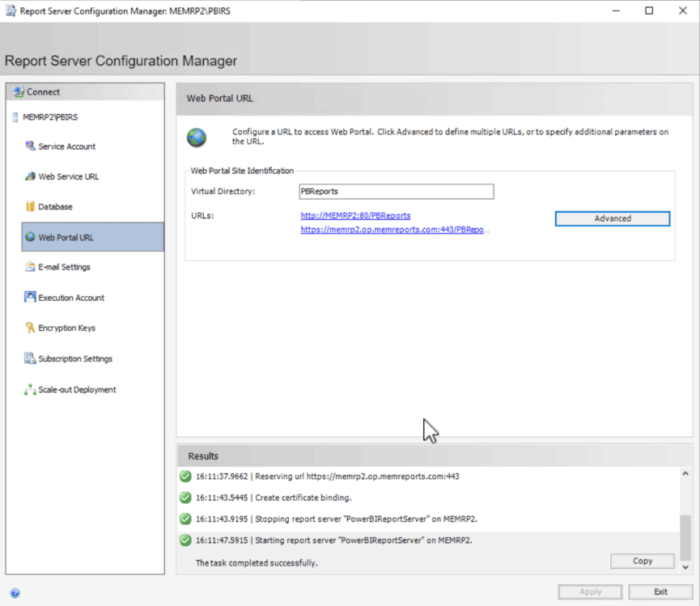Screen dimensions: 700x606
Task: Copy the results log
Action: tap(643, 561)
